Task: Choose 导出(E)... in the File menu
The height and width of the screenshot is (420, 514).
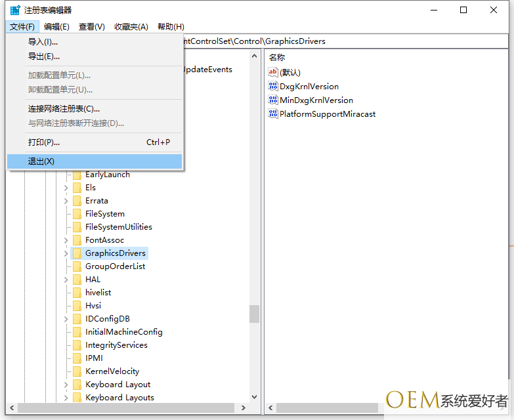Action: click(x=44, y=56)
